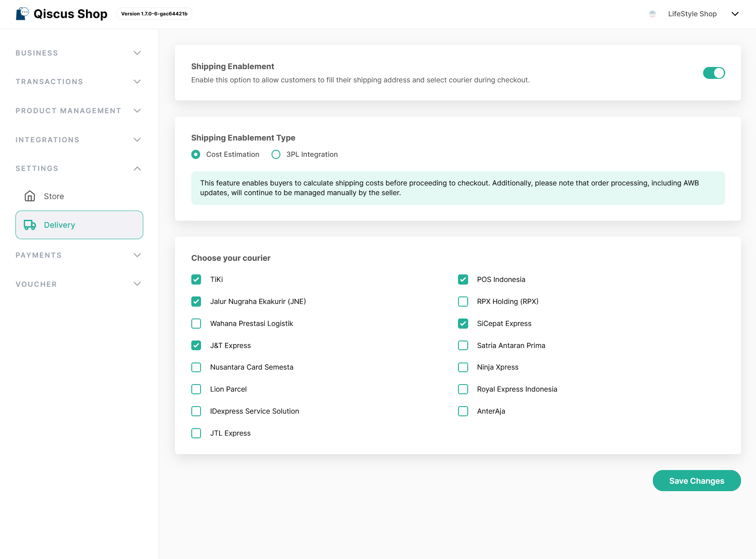Click the LifeStyle Shop account name
This screenshot has height=559, width=756.
pyautogui.click(x=693, y=14)
